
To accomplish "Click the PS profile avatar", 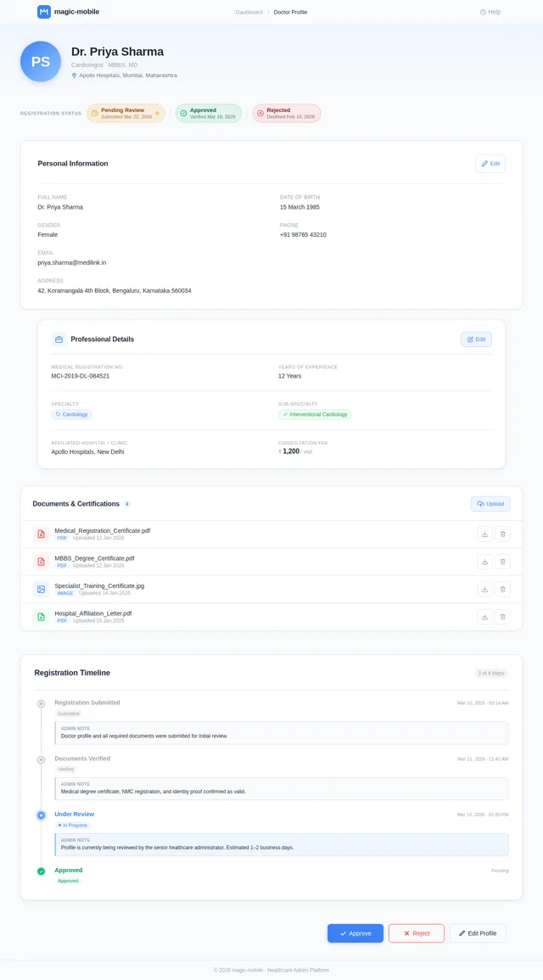I will (x=41, y=62).
